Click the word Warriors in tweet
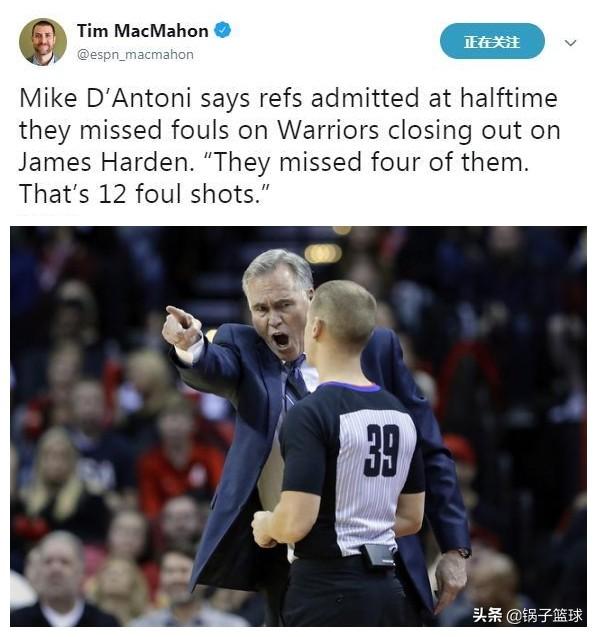 [x=328, y=130]
